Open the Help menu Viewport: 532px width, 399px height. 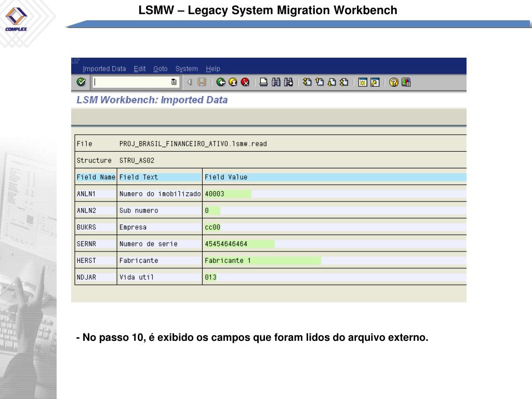pos(212,69)
